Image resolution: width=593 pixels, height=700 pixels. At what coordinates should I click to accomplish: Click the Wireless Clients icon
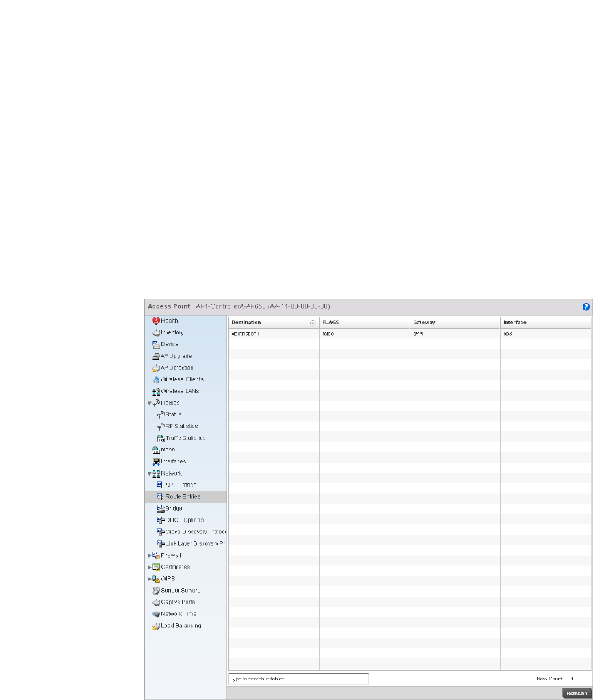click(x=155, y=380)
